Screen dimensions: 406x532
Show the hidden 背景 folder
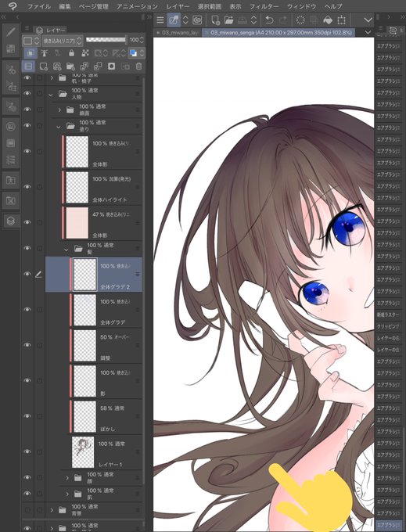(x=27, y=509)
